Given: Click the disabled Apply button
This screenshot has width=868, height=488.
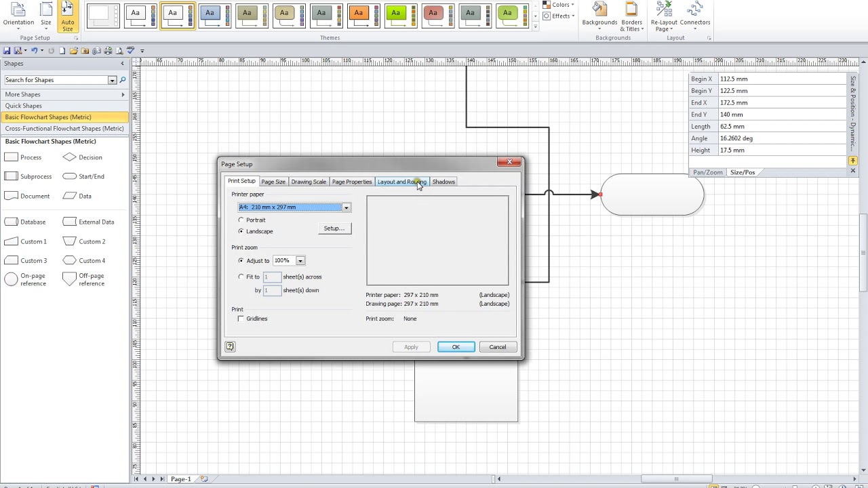Looking at the screenshot, I should [411, 347].
